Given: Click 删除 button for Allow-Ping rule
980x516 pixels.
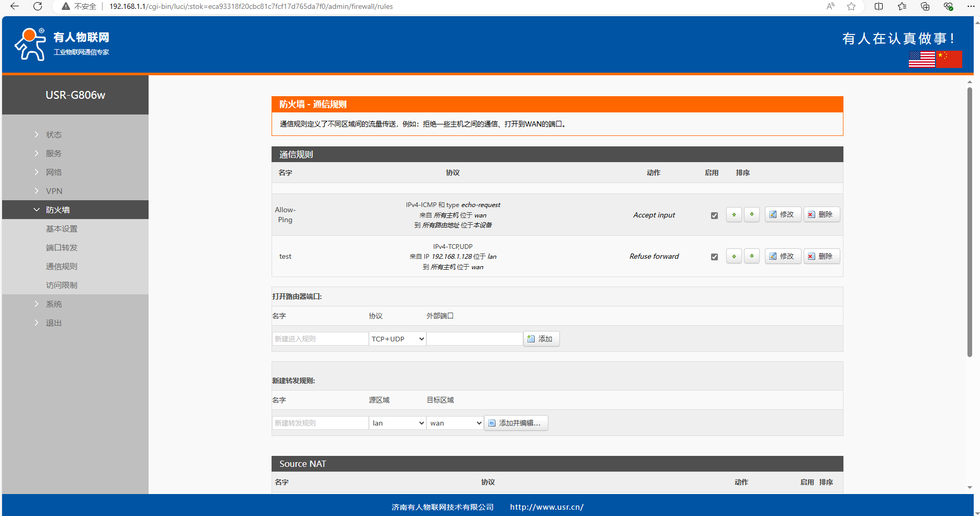Looking at the screenshot, I should 821,215.
